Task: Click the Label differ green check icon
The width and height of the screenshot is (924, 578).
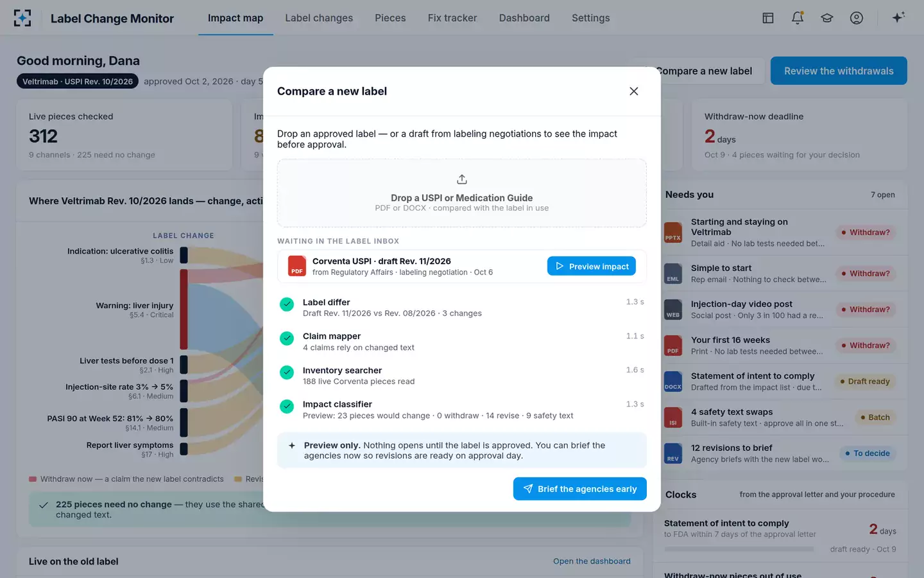Action: 287,304
